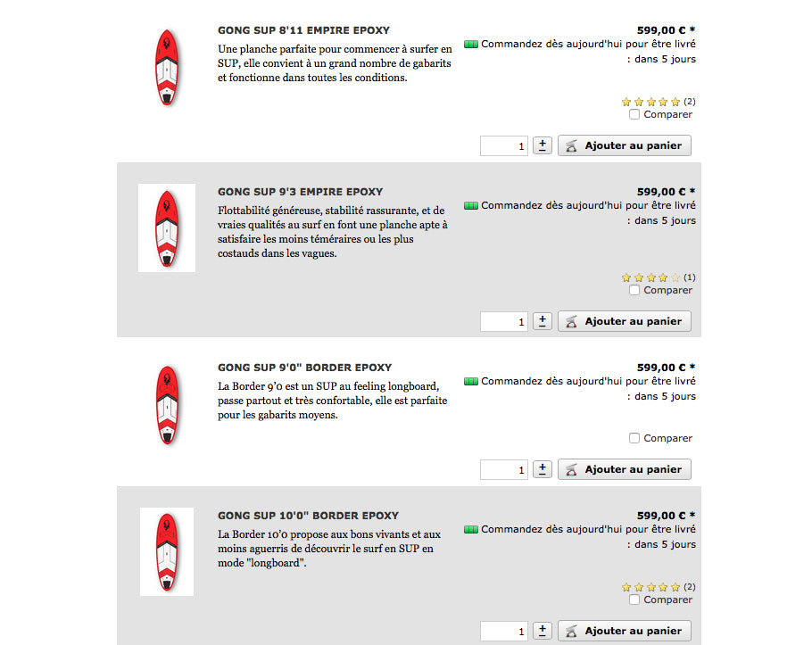Click the 9'3 Empire Epoxy board image
This screenshot has width=812, height=645.
(x=167, y=228)
